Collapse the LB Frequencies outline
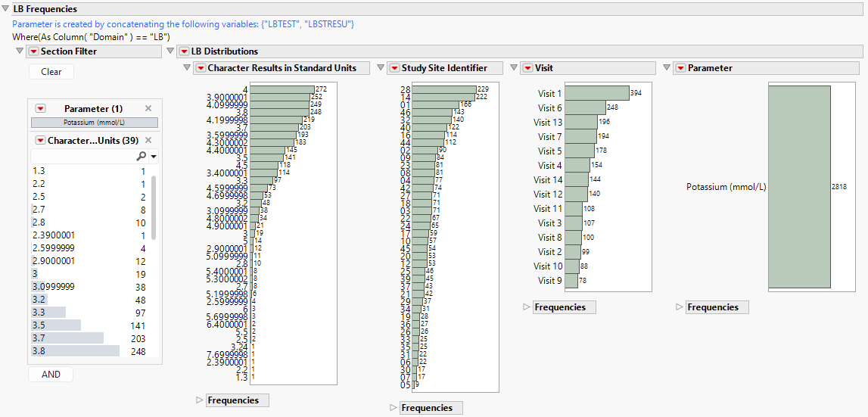This screenshot has height=417, width=868. tap(6, 9)
